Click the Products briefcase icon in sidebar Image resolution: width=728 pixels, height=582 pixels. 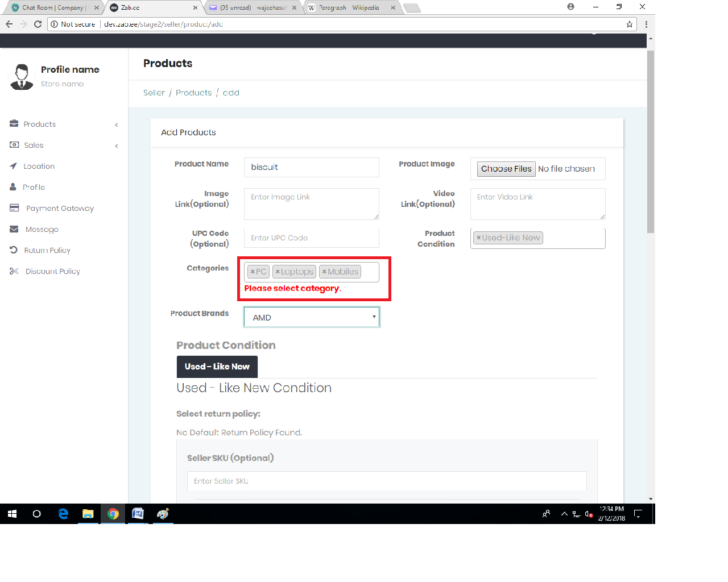point(14,124)
